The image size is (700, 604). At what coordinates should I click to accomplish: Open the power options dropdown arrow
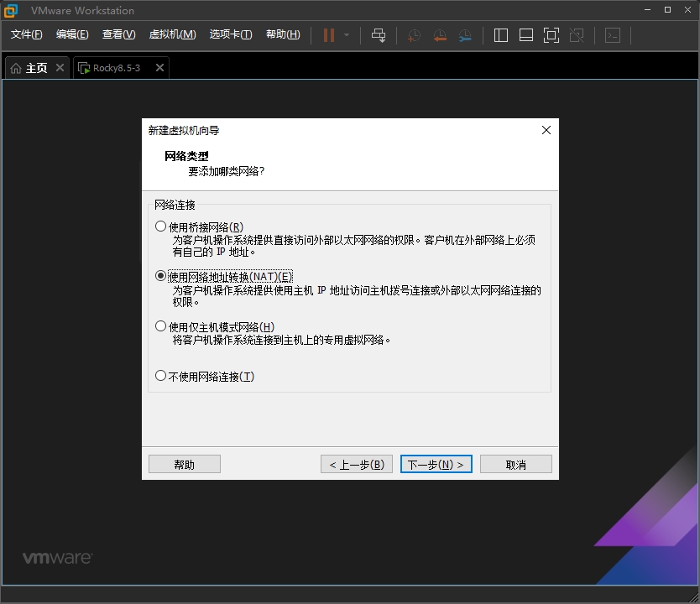tap(347, 35)
